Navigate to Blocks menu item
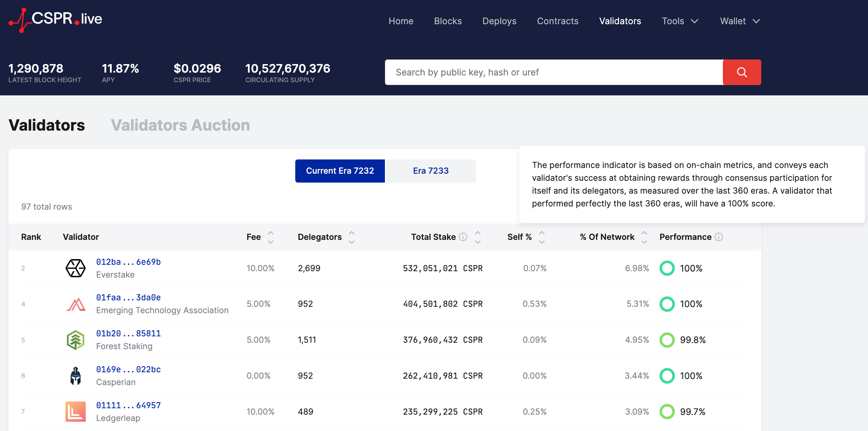Screen dimensions: 868x431 pyautogui.click(x=448, y=21)
